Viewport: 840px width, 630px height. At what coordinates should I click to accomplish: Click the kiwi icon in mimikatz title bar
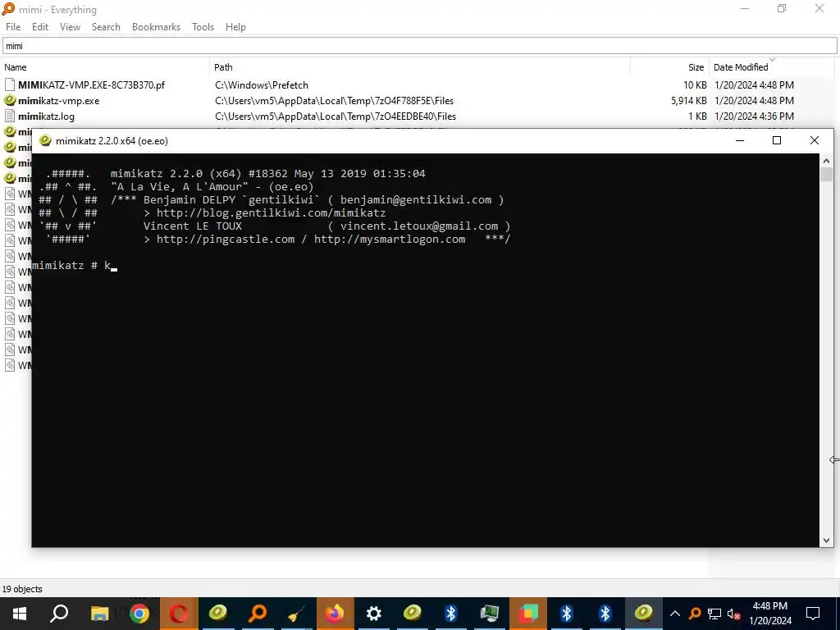46,140
